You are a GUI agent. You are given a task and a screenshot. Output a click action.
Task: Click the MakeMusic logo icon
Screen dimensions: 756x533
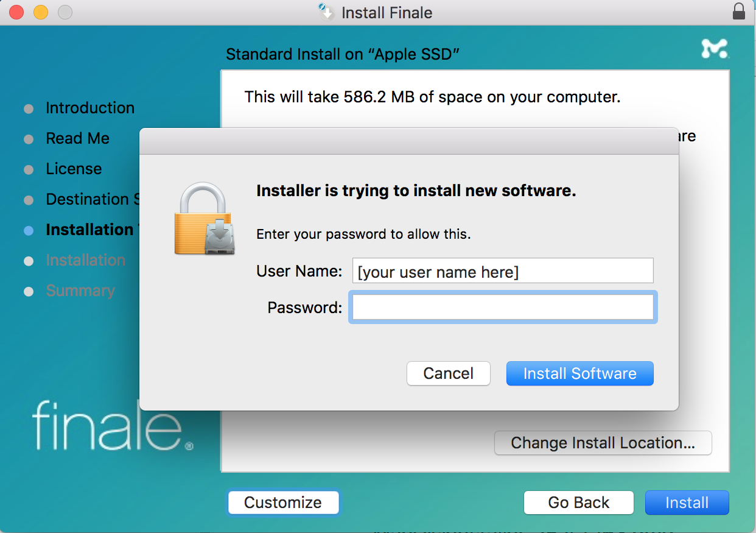[x=714, y=49]
